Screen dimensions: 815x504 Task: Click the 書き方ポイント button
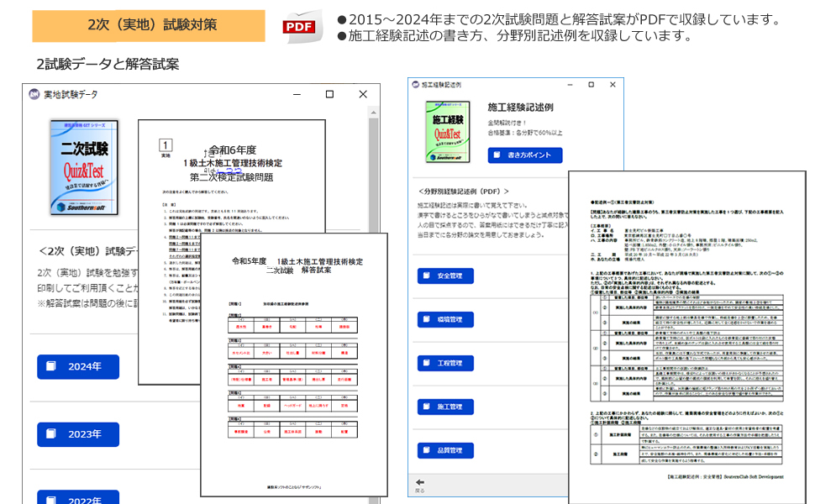[525, 155]
